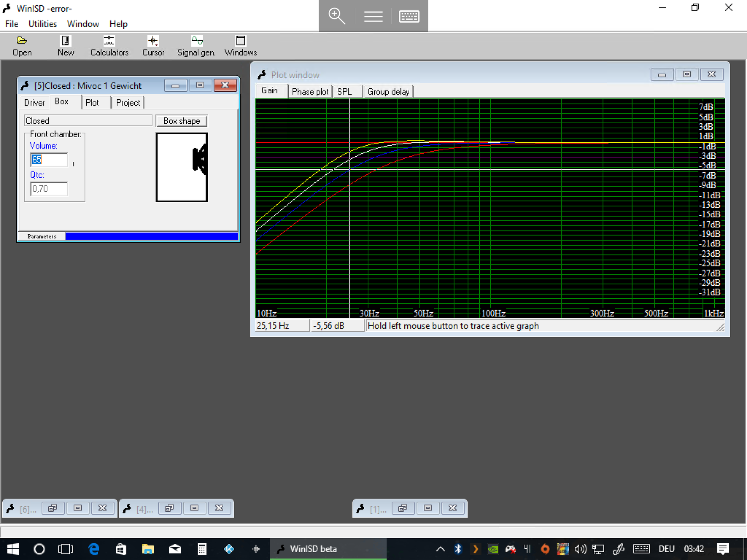Maximize the Plot window
Screen dimensions: 747x560
point(687,74)
